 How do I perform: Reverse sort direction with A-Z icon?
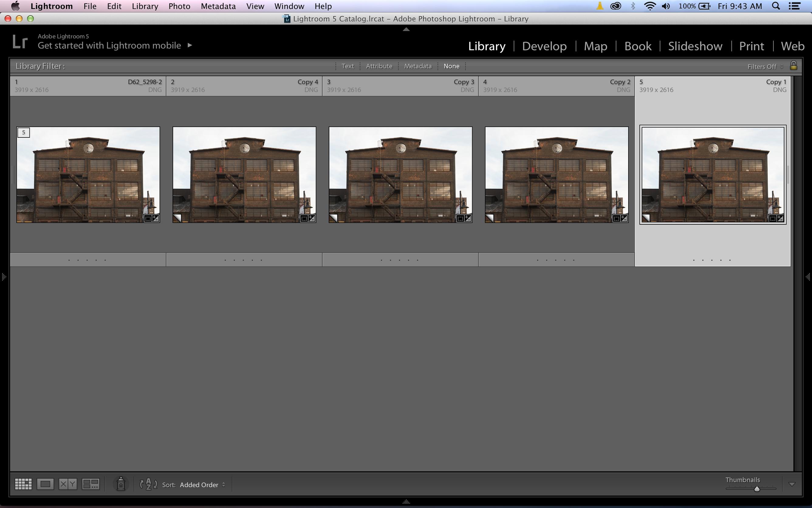148,484
